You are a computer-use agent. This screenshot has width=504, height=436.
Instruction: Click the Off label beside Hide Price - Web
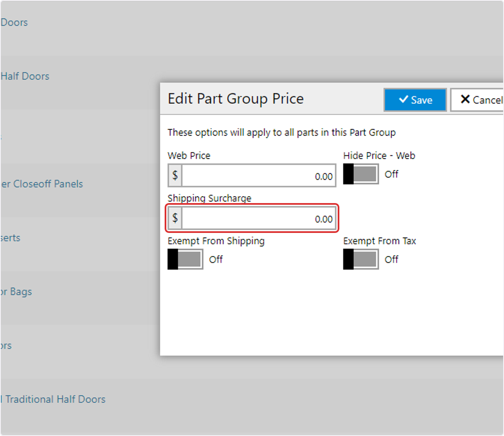click(391, 174)
